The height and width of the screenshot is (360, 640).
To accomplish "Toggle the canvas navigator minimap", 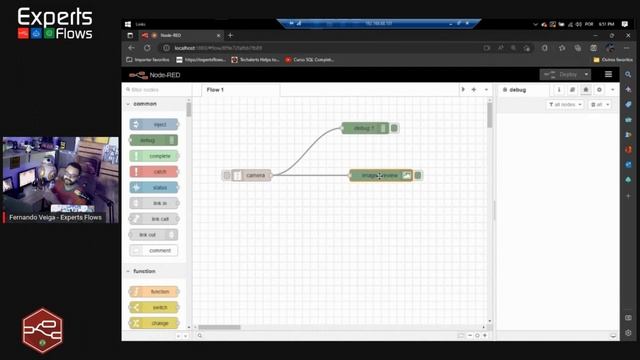I will click(x=461, y=336).
